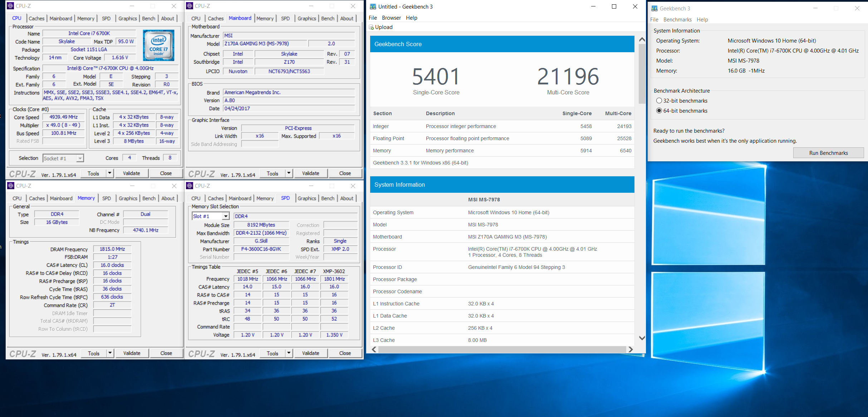This screenshot has width=868, height=417.
Task: Click the CPU-Z icon in the Mainboard window title bar
Action: pos(190,6)
